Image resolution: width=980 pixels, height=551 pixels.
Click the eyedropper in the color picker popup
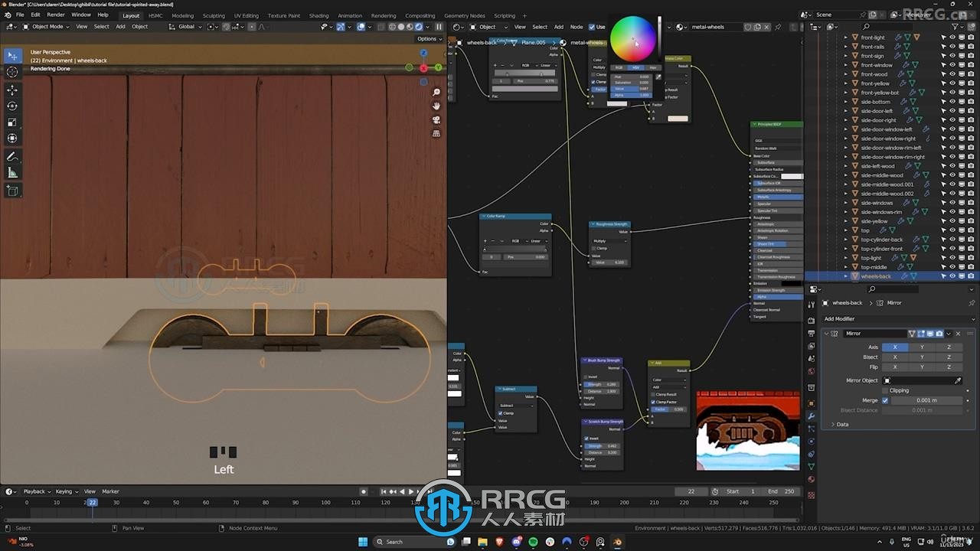[x=658, y=77]
